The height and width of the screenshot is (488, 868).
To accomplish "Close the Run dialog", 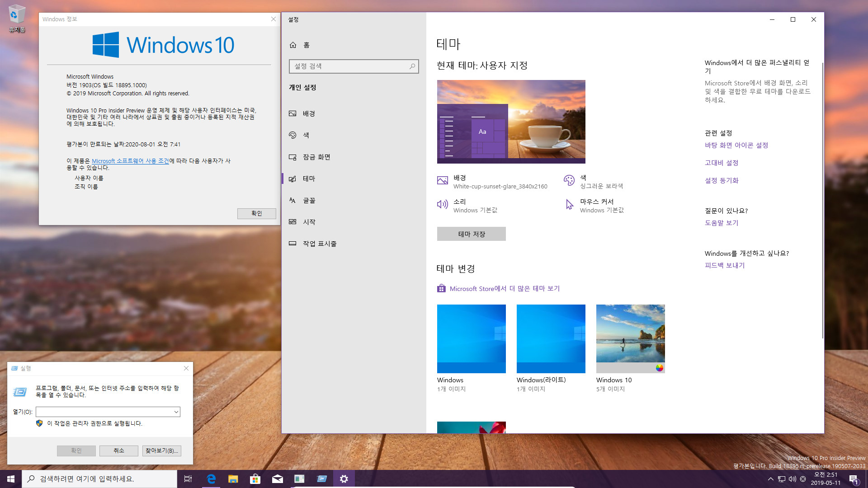I will pyautogui.click(x=186, y=368).
